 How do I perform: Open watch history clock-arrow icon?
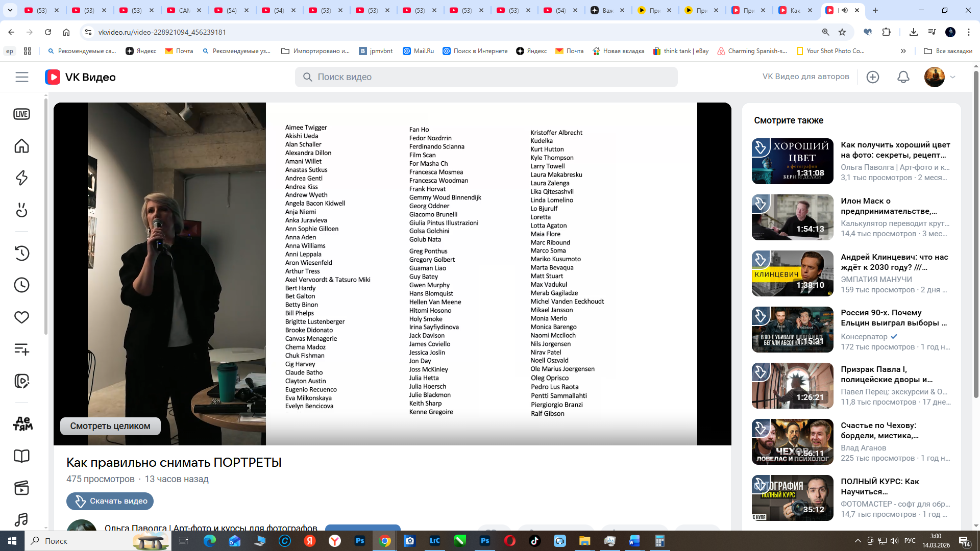(21, 253)
